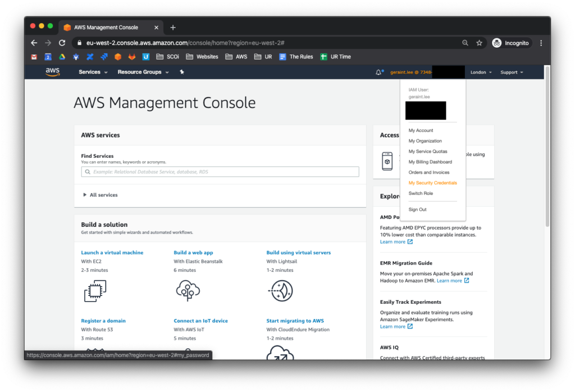The height and width of the screenshot is (392, 575).
Task: Open the Chrome three-dot menu
Action: click(541, 43)
